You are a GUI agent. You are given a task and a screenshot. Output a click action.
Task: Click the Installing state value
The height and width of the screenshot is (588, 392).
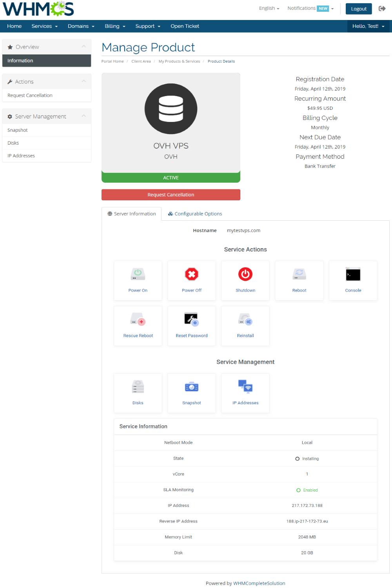point(307,459)
